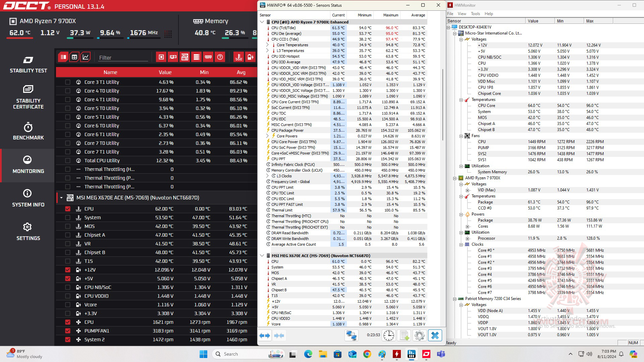Screen dimensions: 644x362
Task: Collapse MSI MEG X670E ACE group in OCCT
Action: (61, 198)
